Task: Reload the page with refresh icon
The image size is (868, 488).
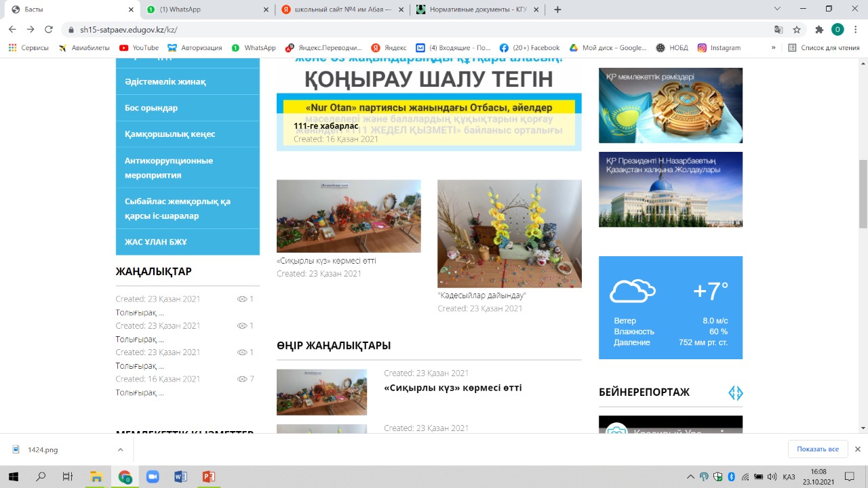Action: 49,30
